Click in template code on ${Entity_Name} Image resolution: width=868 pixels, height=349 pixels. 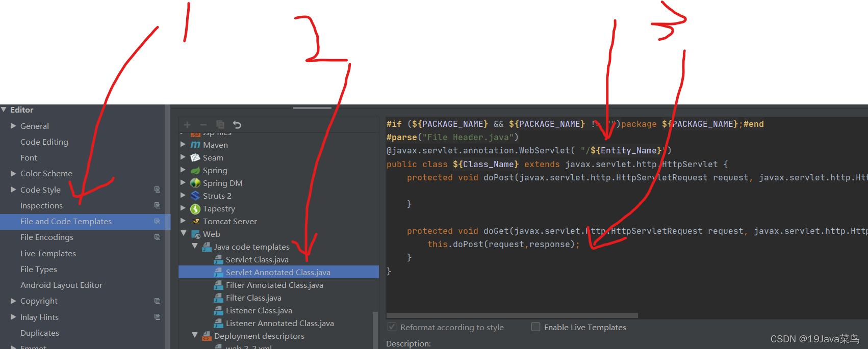pos(626,151)
